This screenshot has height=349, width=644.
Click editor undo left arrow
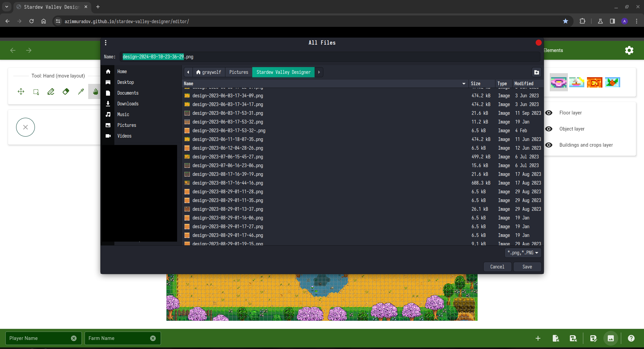coord(13,50)
